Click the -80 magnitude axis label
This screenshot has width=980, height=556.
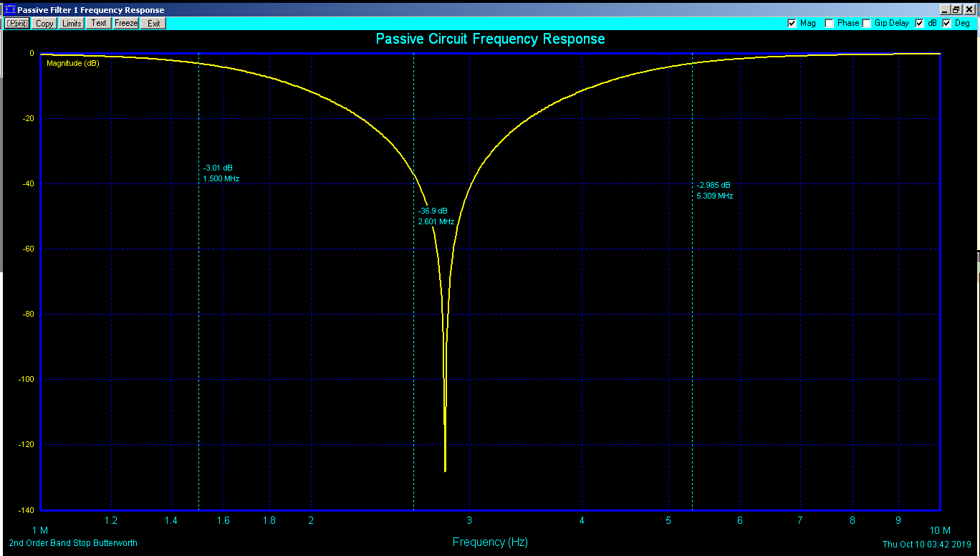click(x=29, y=315)
